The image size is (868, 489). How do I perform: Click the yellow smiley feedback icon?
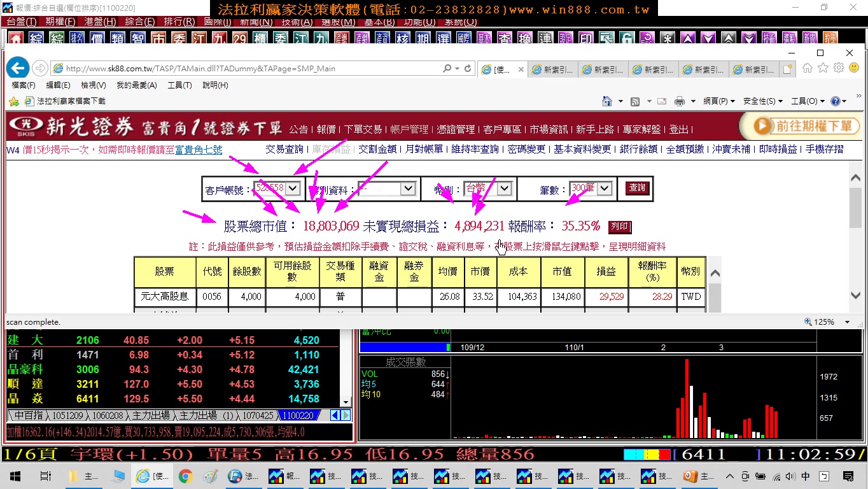(x=854, y=67)
